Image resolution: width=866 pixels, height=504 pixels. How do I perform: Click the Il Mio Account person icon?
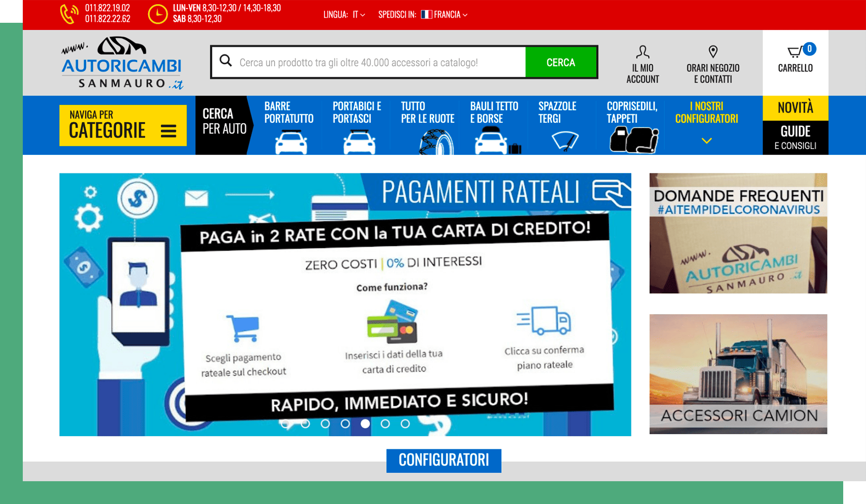click(643, 51)
